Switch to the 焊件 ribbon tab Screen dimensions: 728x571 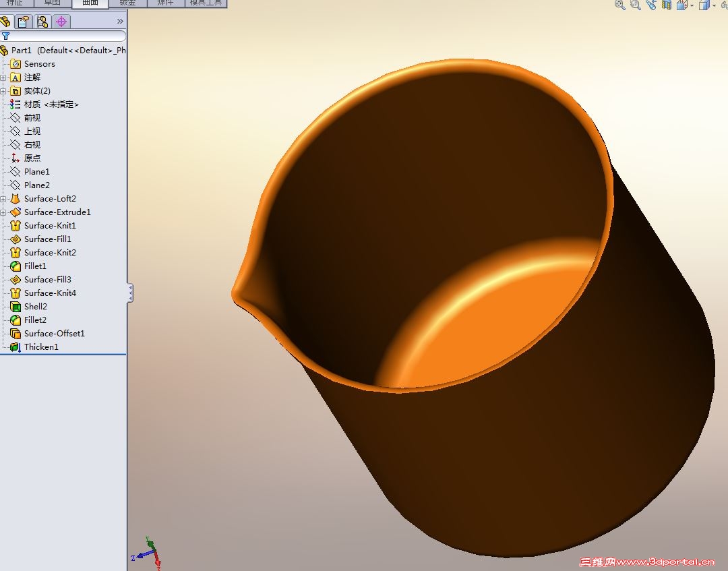tap(165, 3)
